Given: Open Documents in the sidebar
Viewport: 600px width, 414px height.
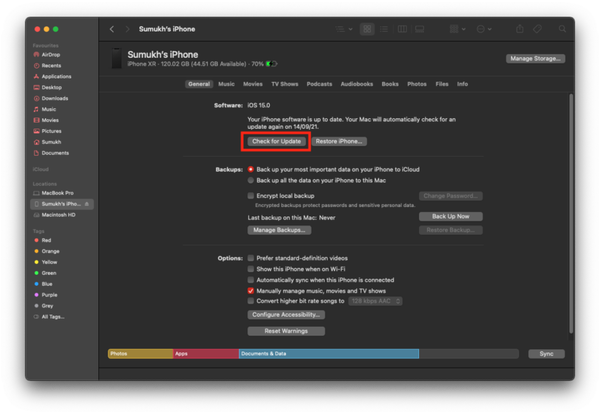Looking at the screenshot, I should (51, 153).
